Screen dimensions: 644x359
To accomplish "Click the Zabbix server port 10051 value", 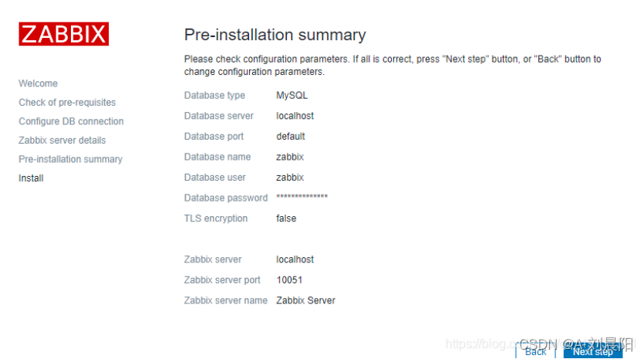I will click(x=289, y=280).
